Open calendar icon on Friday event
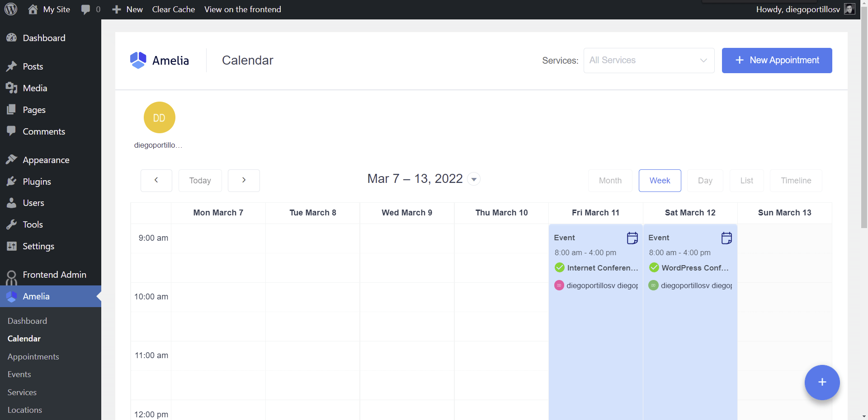Image resolution: width=868 pixels, height=420 pixels. pyautogui.click(x=632, y=238)
